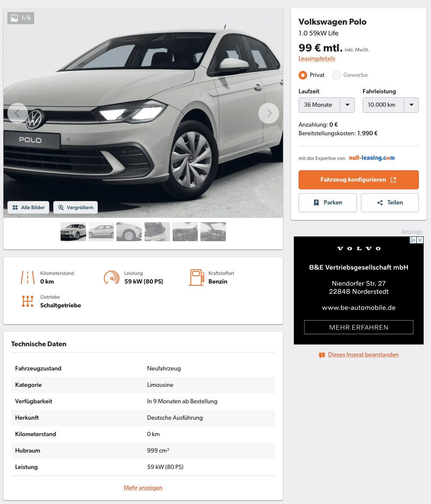Click the Getriebe gearshift icon
This screenshot has width=431, height=504.
[28, 301]
